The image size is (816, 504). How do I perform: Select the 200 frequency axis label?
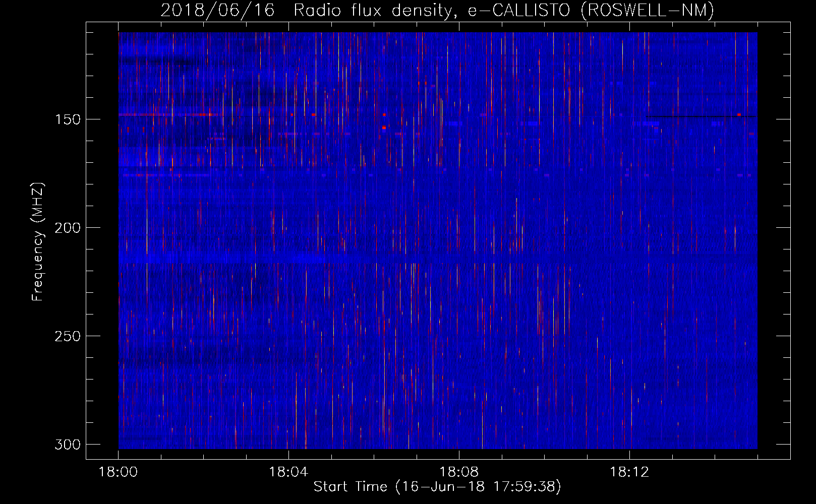click(67, 228)
